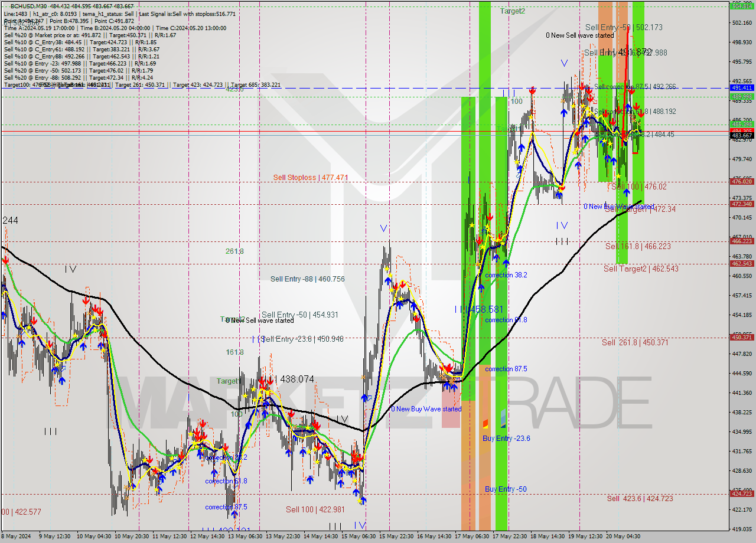Click the '| | | 438.074' wave label
Image resolution: width=756 pixels, height=543 pixels.
pos(289,380)
